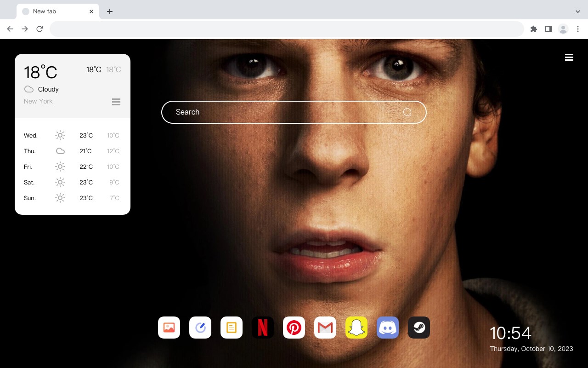Open the blue task checkmark shortcut
This screenshot has height=368, width=588.
(200, 328)
